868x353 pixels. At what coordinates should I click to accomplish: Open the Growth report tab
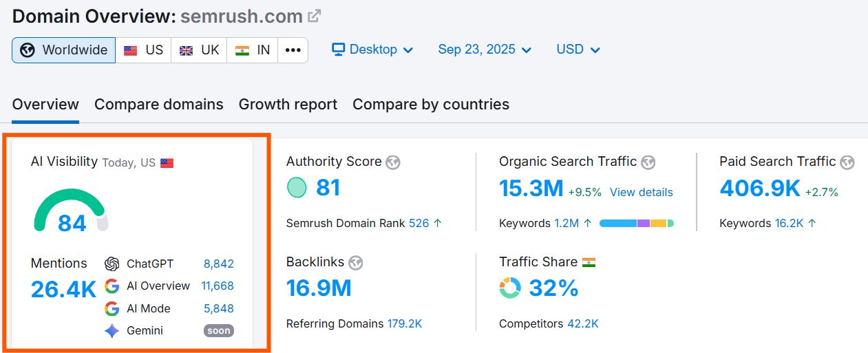coord(288,105)
